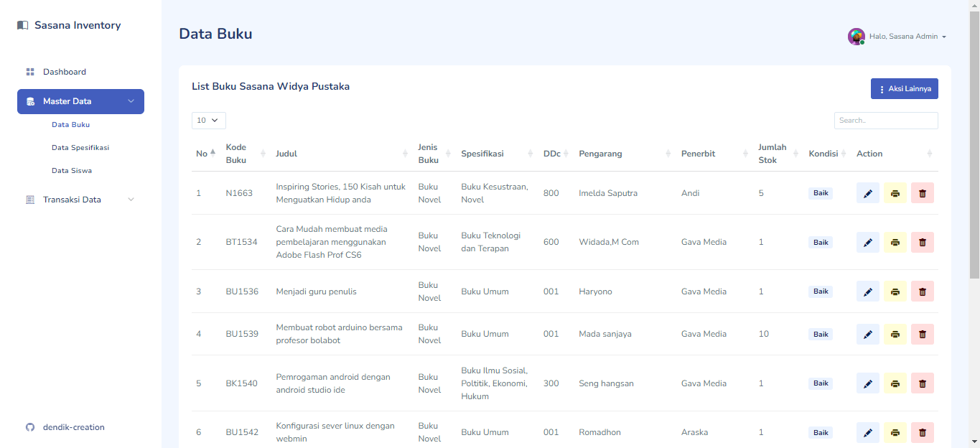Print book BU1539 with printer icon

point(895,334)
